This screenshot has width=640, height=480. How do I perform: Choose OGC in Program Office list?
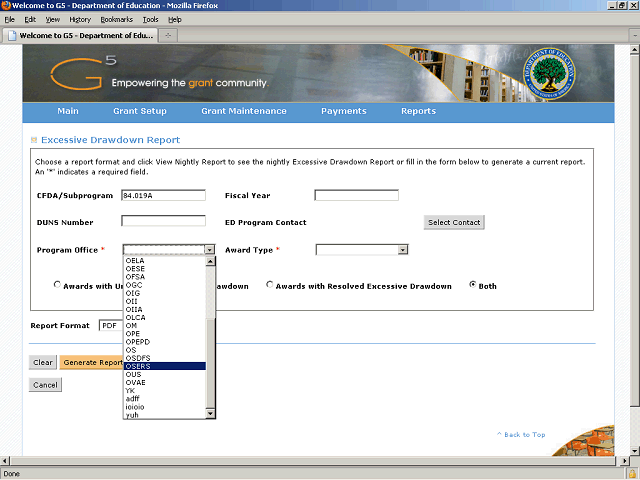[165, 285]
